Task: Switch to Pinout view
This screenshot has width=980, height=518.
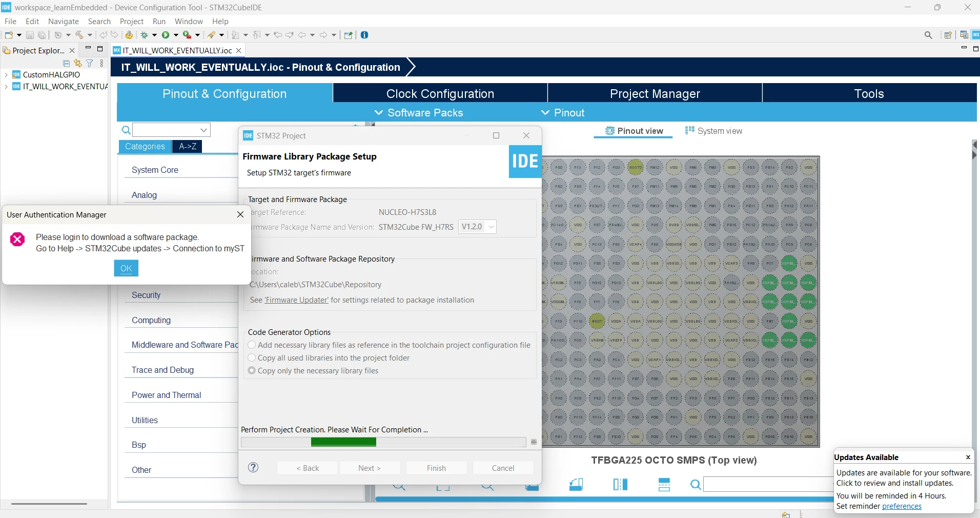Action: tap(634, 131)
